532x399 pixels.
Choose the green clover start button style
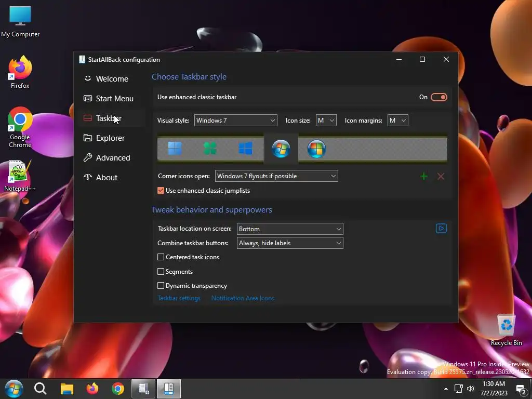click(210, 148)
